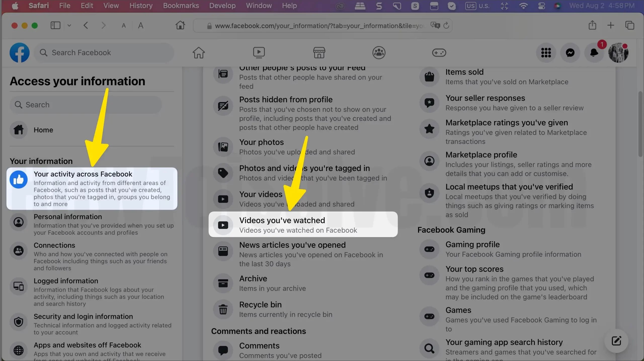Image resolution: width=644 pixels, height=361 pixels.
Task: Toggle the Safari sidebar
Action: (55, 25)
